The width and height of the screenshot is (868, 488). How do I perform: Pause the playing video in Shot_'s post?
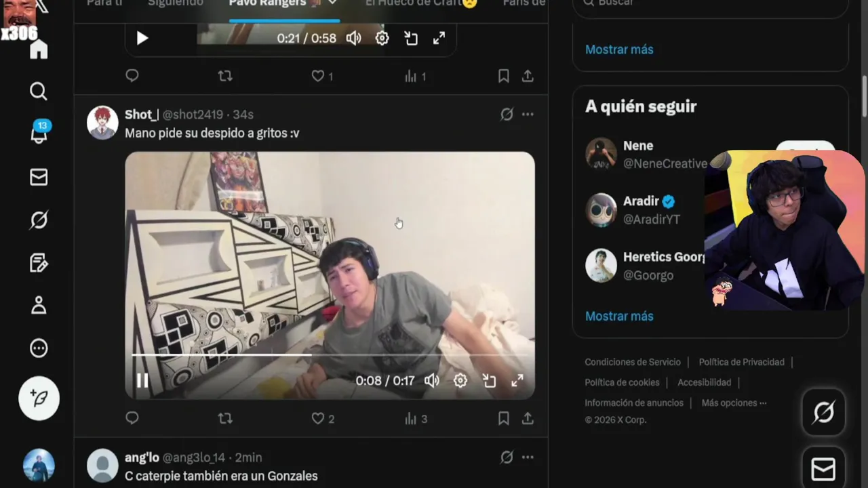tap(142, 380)
